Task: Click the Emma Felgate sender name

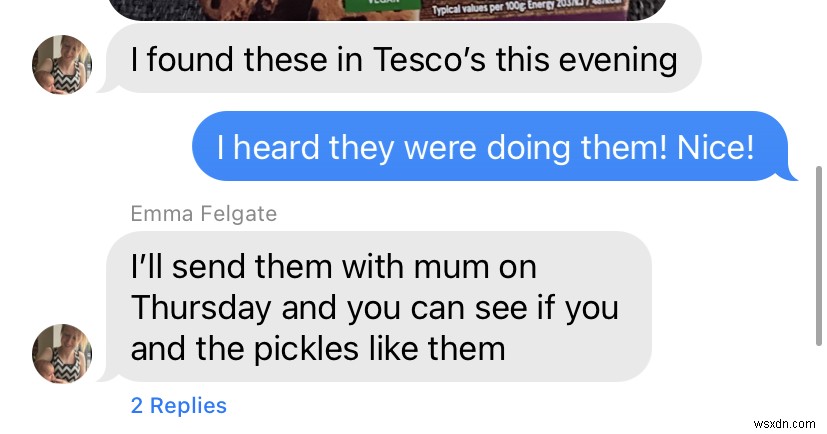Action: tap(203, 213)
